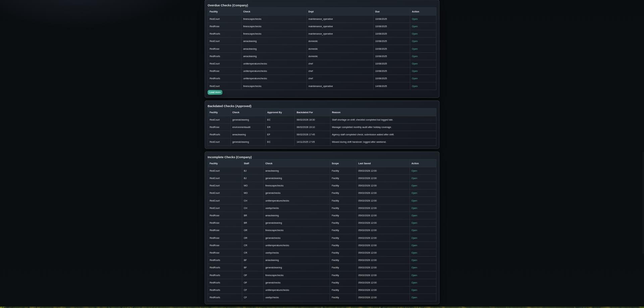Open incomplete RedRose unittemperaturechecks by staff CR

coord(414,246)
